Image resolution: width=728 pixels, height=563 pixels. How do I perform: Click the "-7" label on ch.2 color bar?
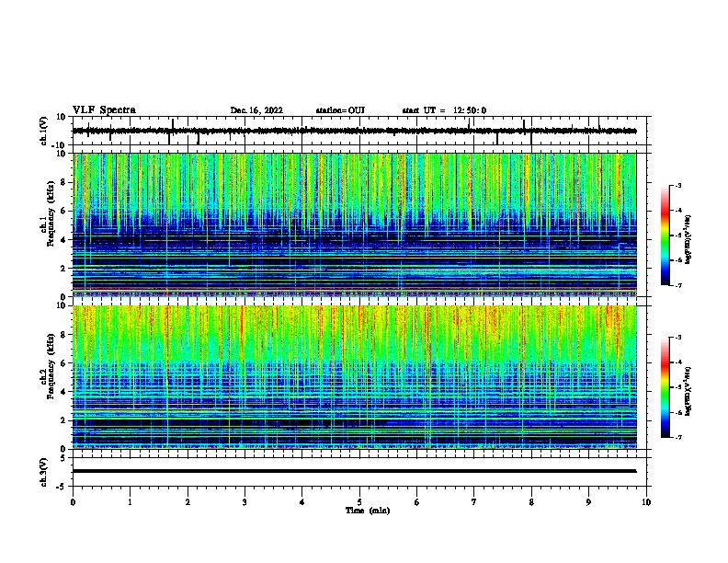pyautogui.click(x=678, y=437)
